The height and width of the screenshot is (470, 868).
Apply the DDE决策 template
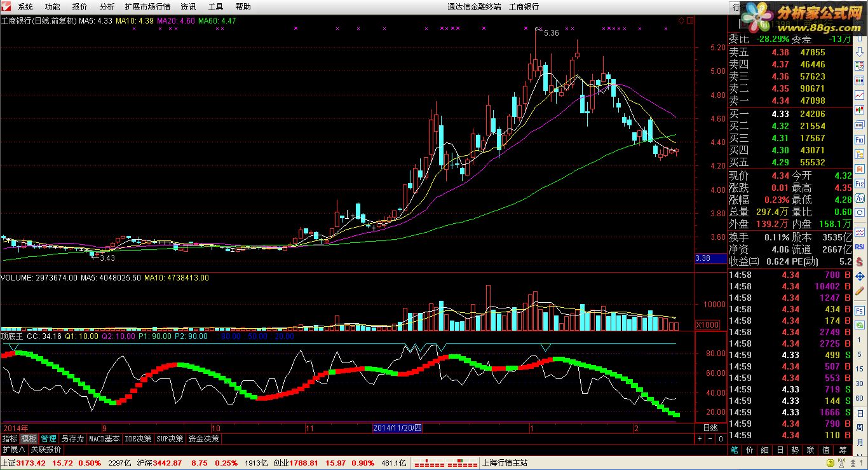(x=138, y=438)
